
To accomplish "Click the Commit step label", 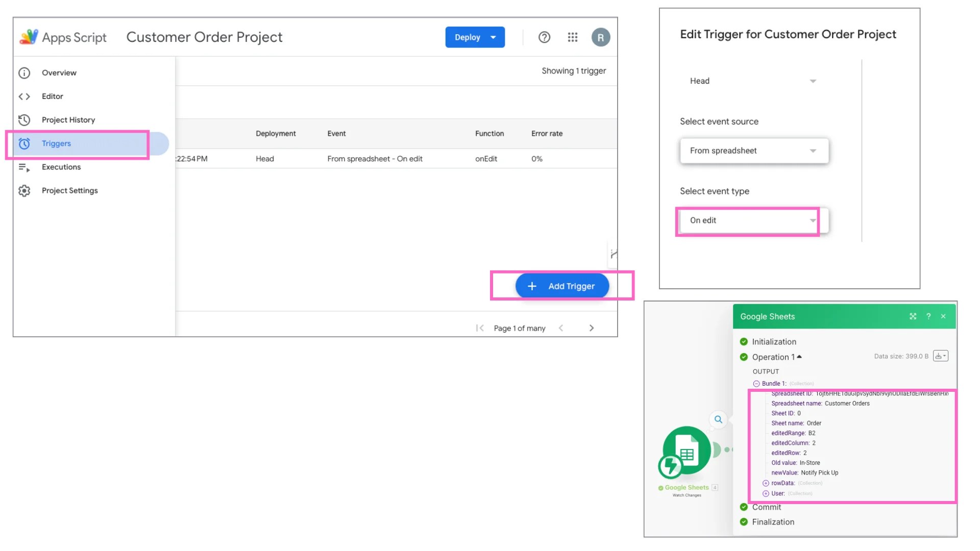I will 766,507.
